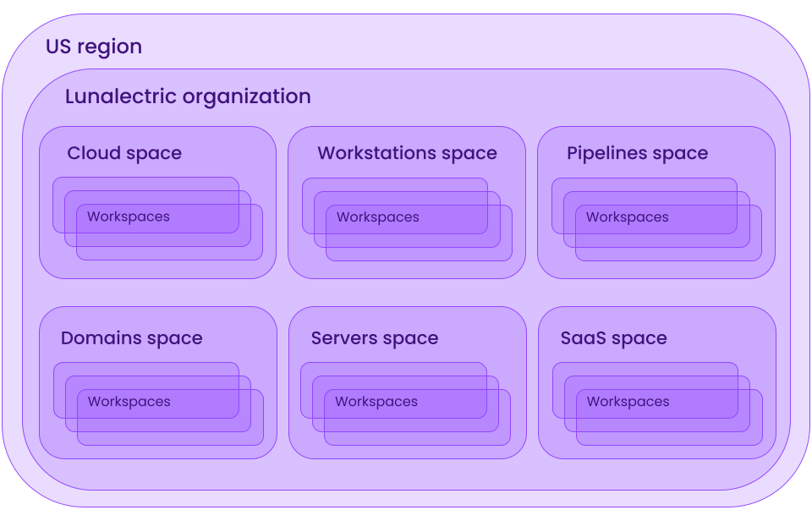This screenshot has height=521, width=812.
Task: Select the Workspaces box inside Pipelines space
Action: pos(627,217)
